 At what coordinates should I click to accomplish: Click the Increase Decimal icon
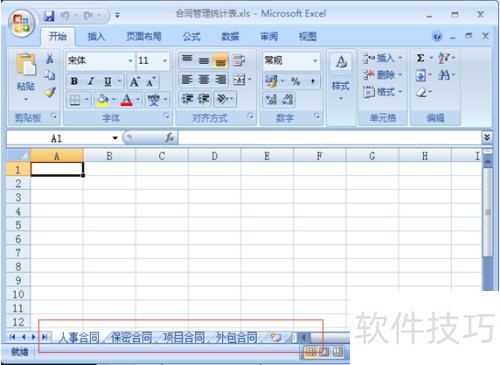[x=271, y=99]
